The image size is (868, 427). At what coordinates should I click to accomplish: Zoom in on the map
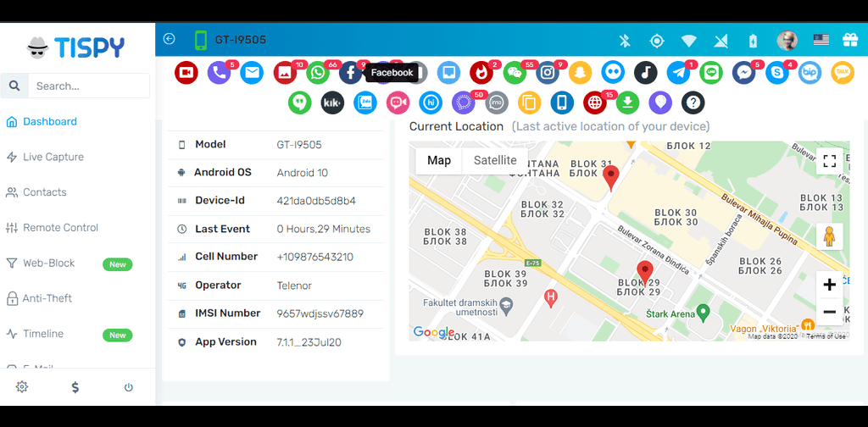(x=829, y=285)
